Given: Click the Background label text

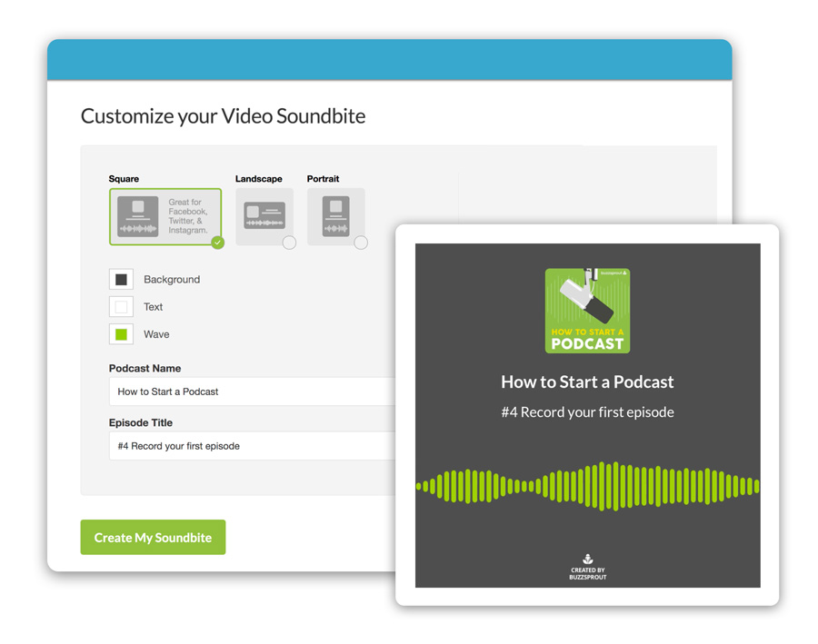Looking at the screenshot, I should pos(172,280).
